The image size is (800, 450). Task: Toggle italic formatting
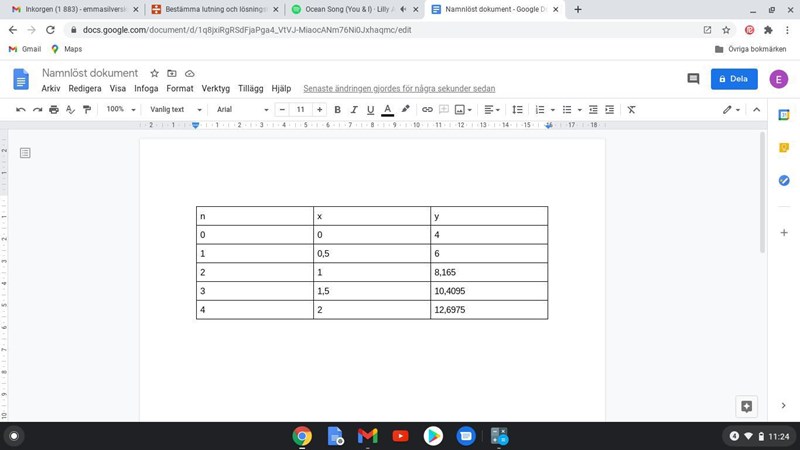(x=353, y=109)
